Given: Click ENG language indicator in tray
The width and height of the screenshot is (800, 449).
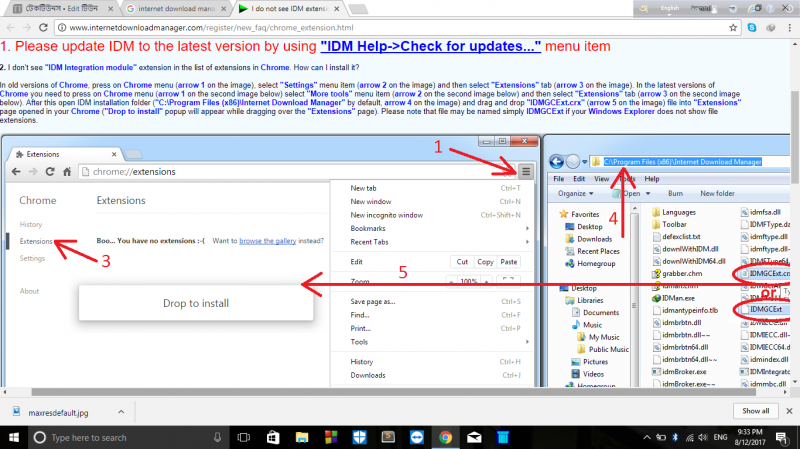Looking at the screenshot, I should (720, 437).
